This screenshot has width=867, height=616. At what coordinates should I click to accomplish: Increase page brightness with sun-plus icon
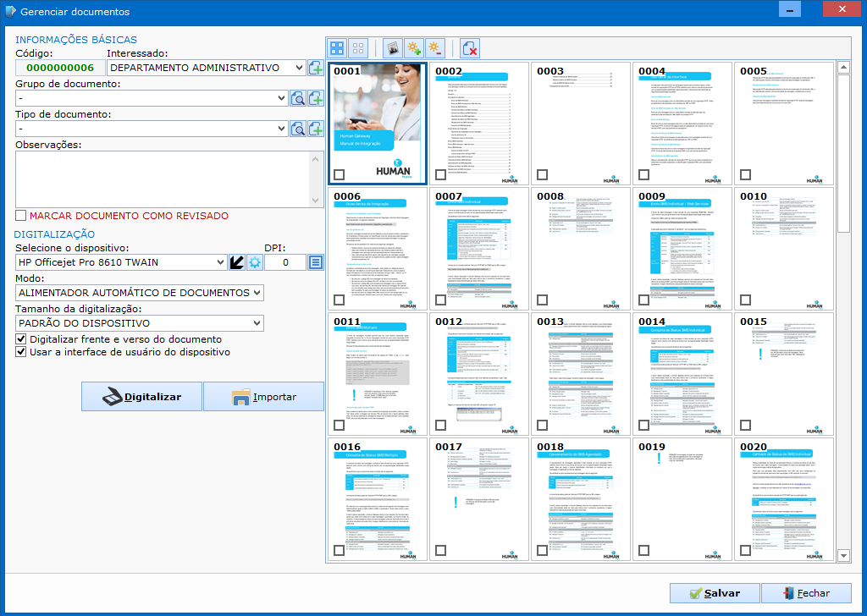tap(413, 48)
